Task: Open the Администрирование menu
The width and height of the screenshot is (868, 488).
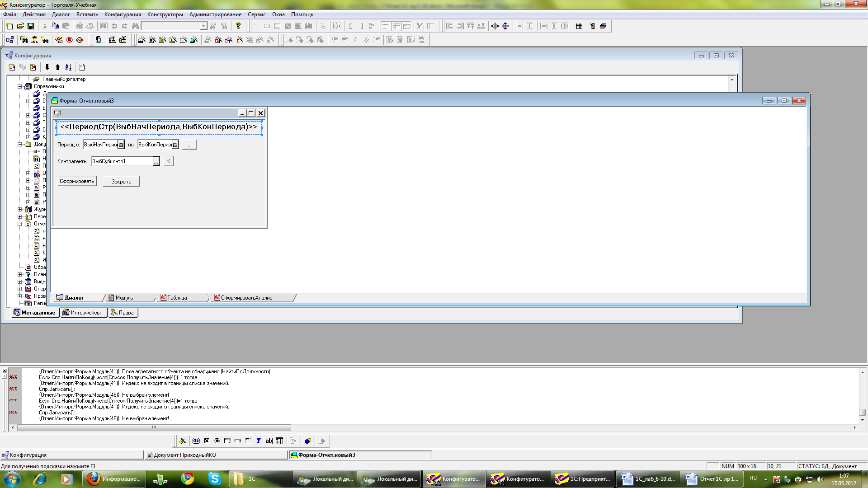Action: click(215, 14)
